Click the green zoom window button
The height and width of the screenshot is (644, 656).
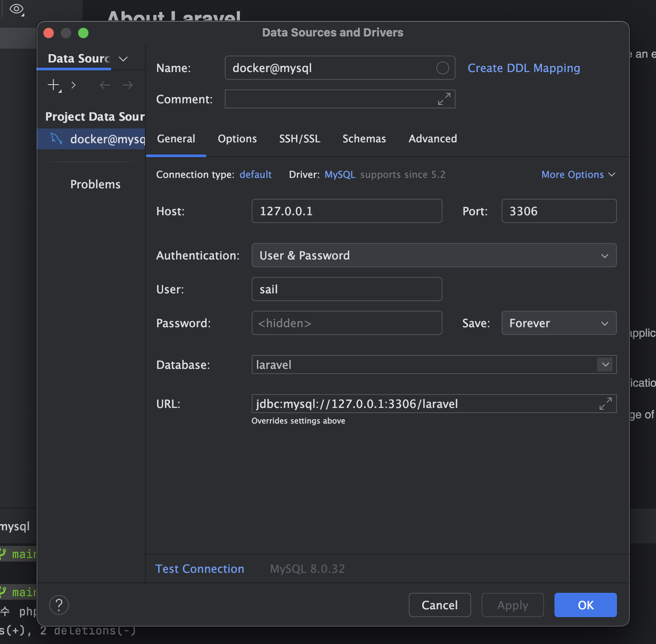pyautogui.click(x=83, y=33)
